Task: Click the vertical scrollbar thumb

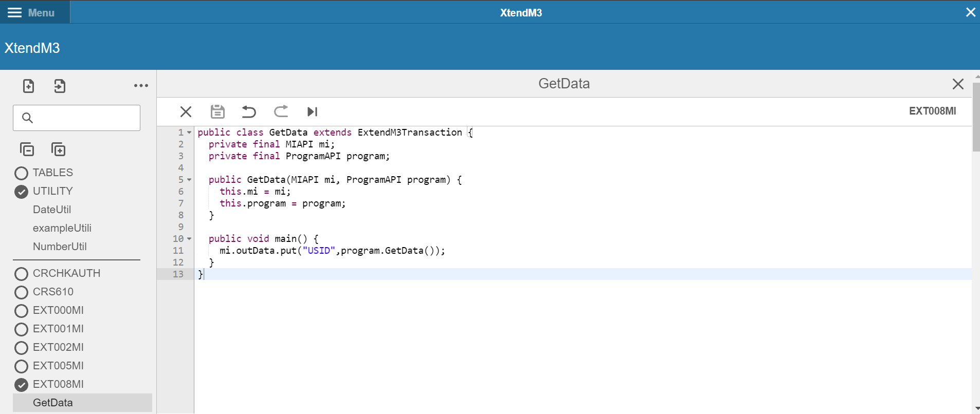Action: pos(976,117)
